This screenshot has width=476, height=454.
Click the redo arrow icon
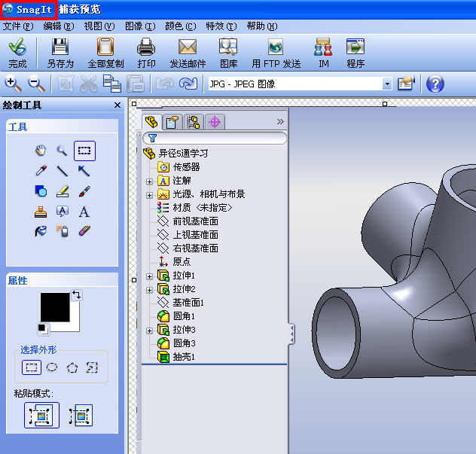pos(188,84)
